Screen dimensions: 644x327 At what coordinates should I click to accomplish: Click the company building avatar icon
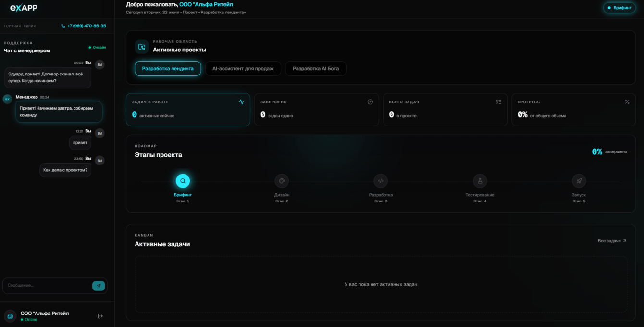(x=10, y=316)
